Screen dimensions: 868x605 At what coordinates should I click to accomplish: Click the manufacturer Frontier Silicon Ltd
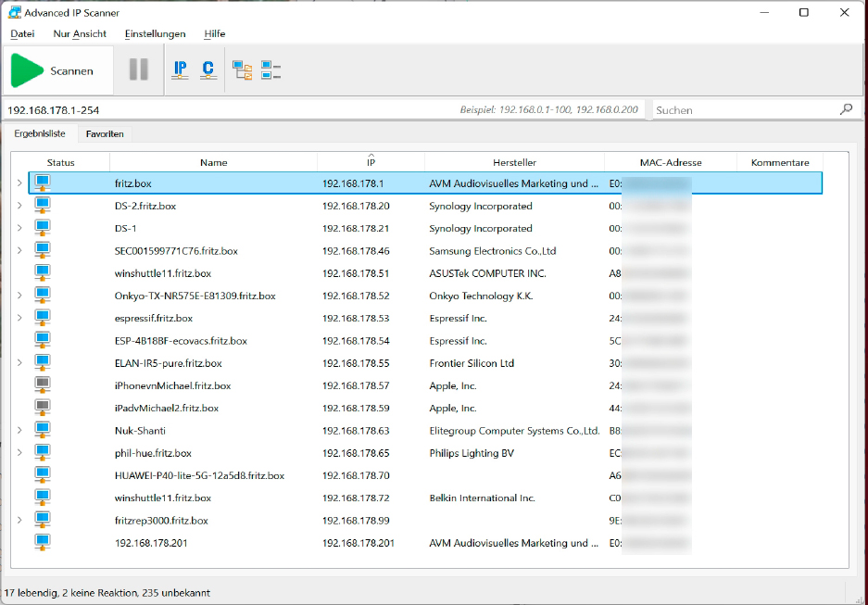click(x=472, y=363)
